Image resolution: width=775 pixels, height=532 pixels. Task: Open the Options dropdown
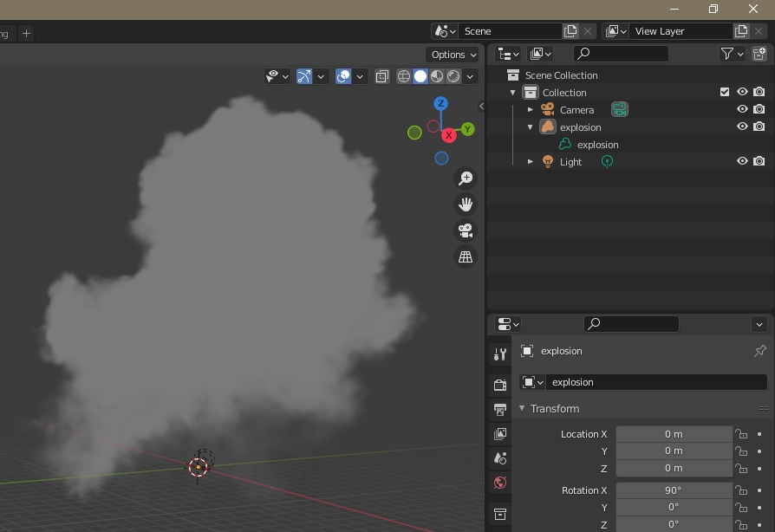453,55
